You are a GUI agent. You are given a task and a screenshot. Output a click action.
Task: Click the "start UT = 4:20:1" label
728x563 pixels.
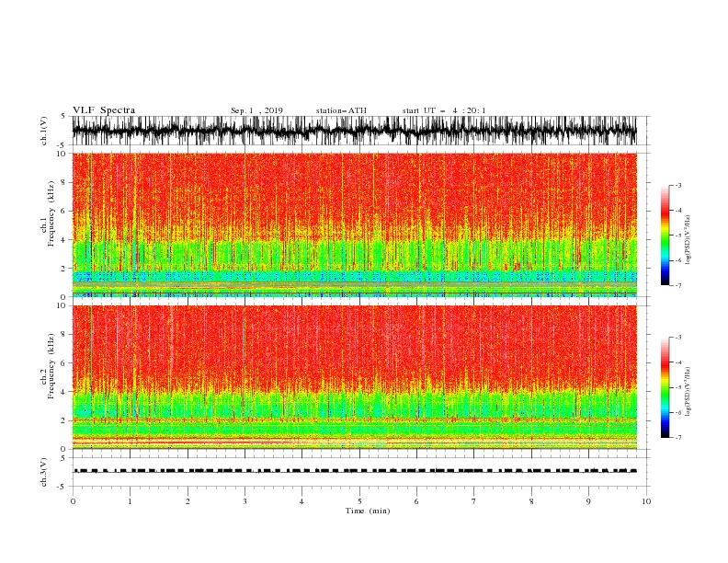(x=444, y=110)
